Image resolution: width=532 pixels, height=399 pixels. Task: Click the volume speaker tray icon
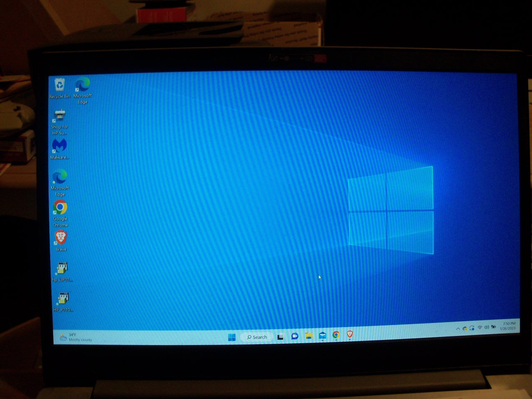click(487, 327)
